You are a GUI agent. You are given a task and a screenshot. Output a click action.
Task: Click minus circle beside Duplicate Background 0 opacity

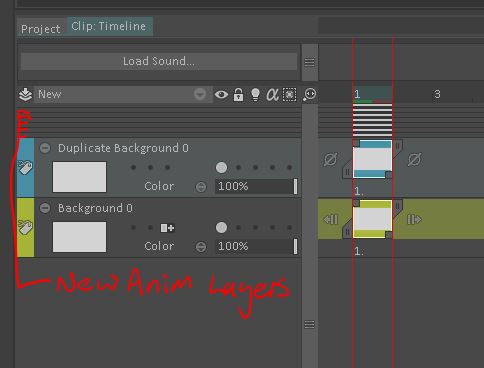point(201,187)
